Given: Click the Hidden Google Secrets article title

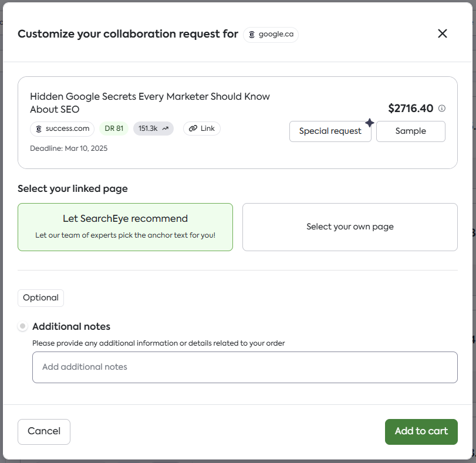Looking at the screenshot, I should pos(150,103).
